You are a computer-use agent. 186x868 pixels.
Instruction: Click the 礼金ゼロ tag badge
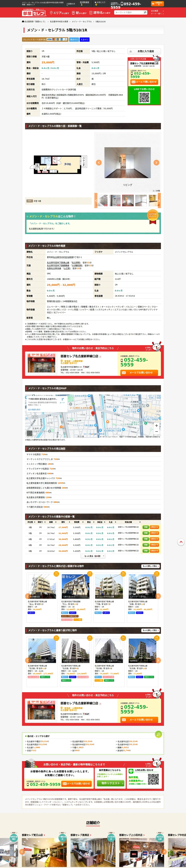click(x=84, y=39)
